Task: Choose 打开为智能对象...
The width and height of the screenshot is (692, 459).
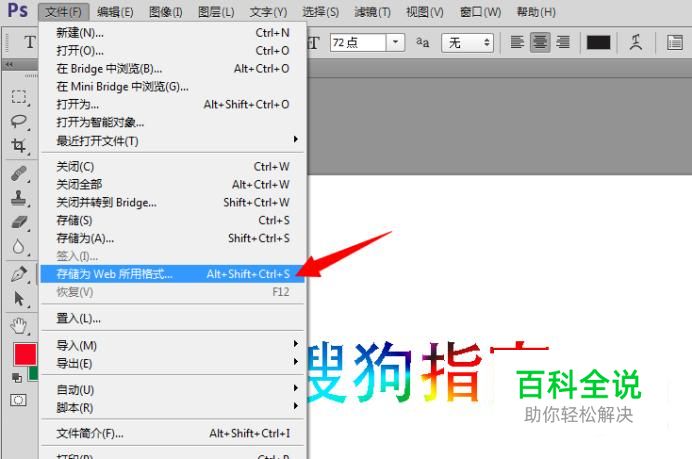Action: 172,122
